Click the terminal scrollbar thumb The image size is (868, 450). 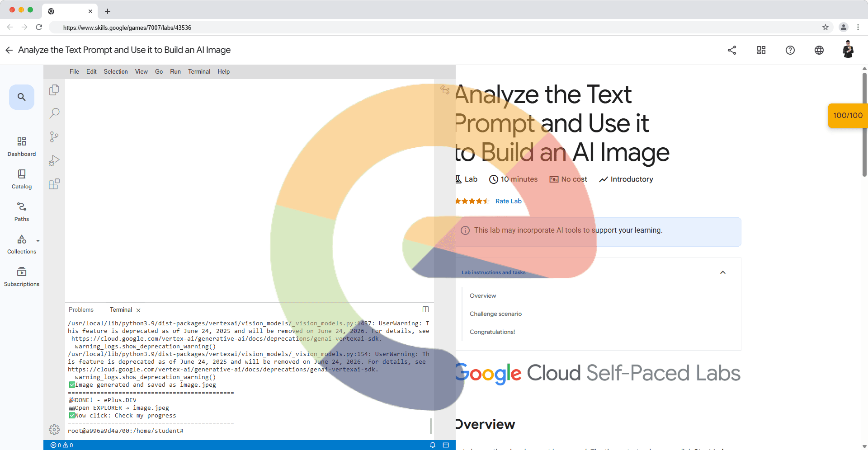[x=430, y=426]
